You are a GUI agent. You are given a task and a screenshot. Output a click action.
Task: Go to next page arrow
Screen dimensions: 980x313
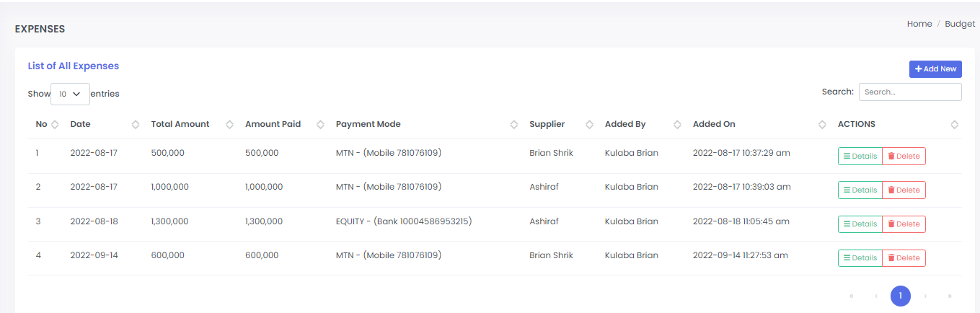(x=925, y=296)
